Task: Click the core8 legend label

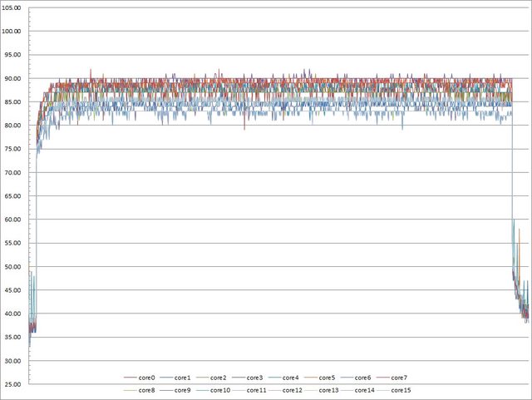Action: point(148,390)
